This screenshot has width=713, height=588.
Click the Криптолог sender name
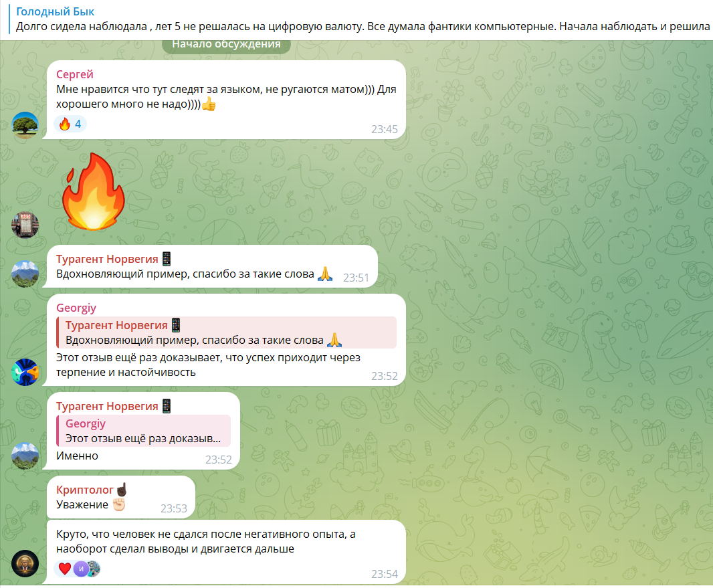84,490
